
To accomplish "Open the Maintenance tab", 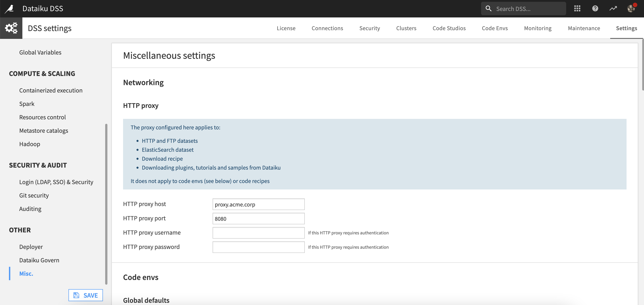I will coord(584,28).
